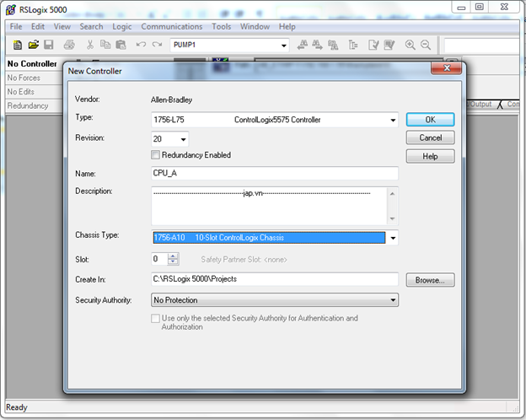Click the Copy toolbar icon
The height and width of the screenshot is (420, 526).
tap(105, 45)
